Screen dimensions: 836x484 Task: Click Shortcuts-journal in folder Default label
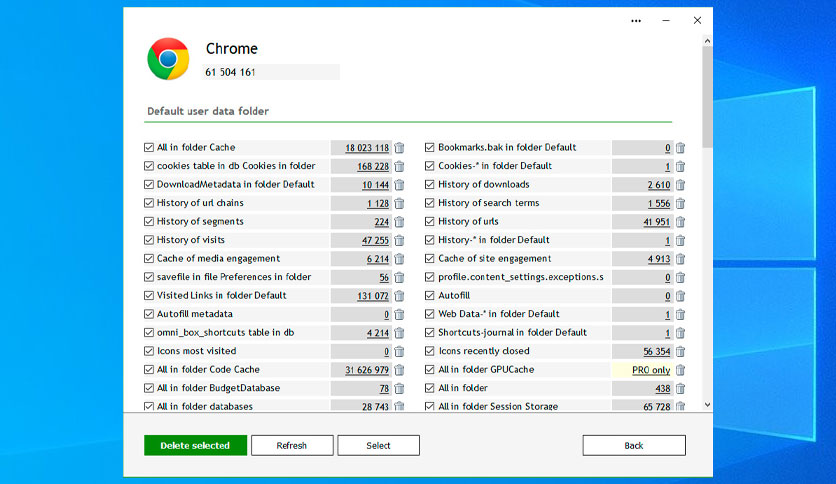tap(512, 332)
